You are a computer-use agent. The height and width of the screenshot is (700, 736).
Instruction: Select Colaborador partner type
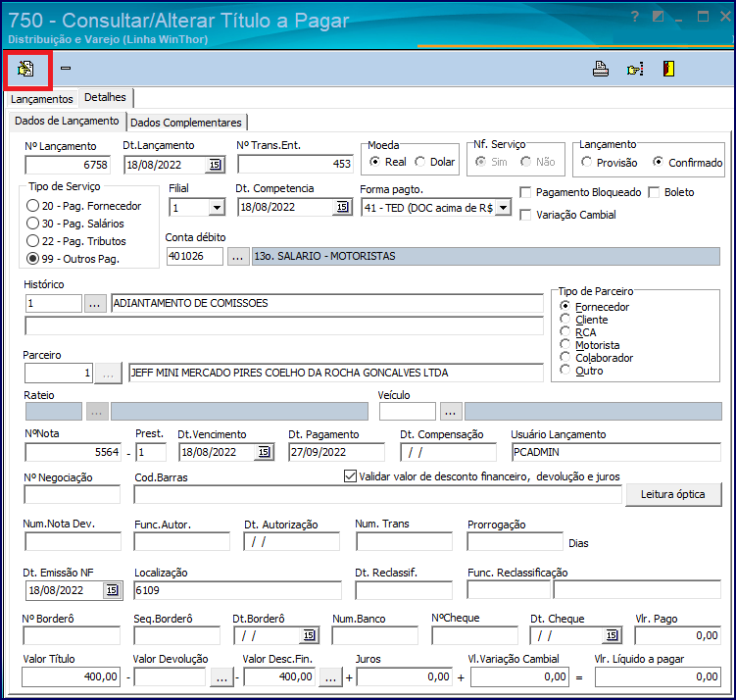point(565,357)
